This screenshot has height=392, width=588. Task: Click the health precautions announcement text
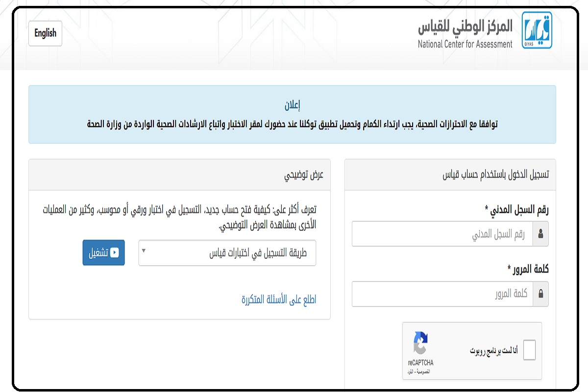coord(293,124)
